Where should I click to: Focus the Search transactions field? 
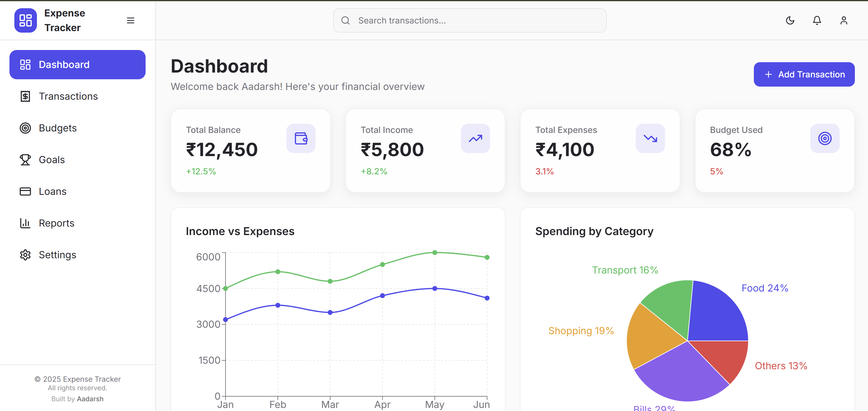470,20
